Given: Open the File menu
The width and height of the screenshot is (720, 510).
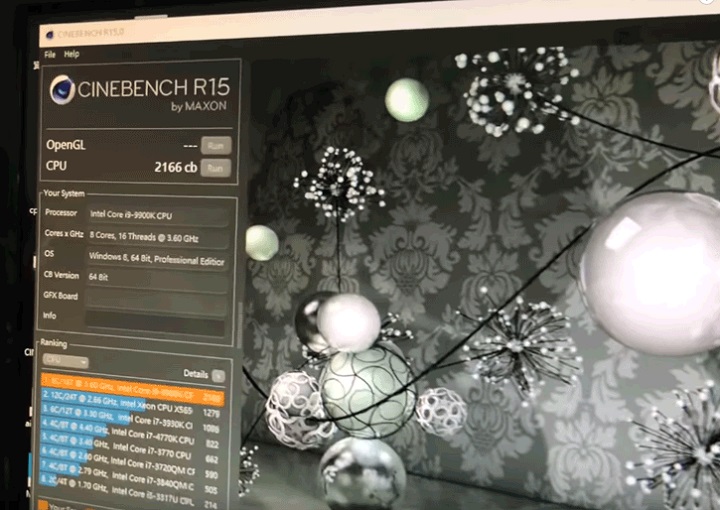Looking at the screenshot, I should [50, 54].
